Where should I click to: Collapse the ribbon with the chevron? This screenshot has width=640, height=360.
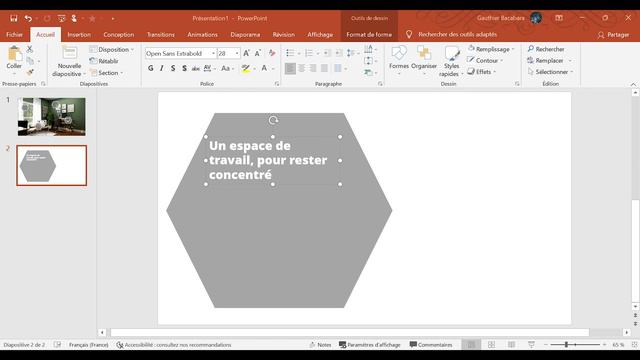[633, 84]
